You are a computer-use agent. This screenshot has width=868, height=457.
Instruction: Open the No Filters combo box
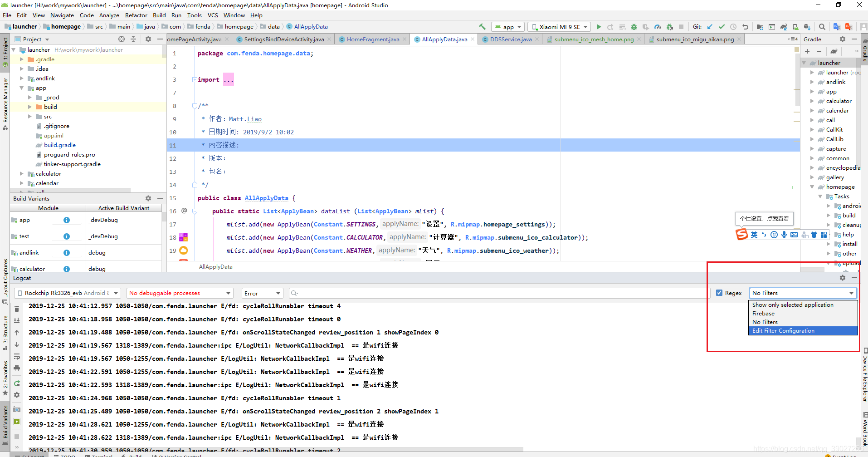click(x=803, y=293)
